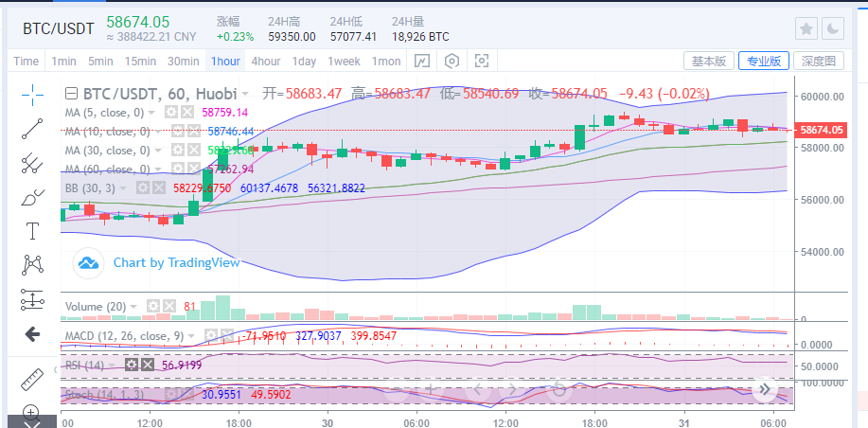The width and height of the screenshot is (868, 428).
Task: Collapse the BTC/USDT legend box
Action: [70, 93]
